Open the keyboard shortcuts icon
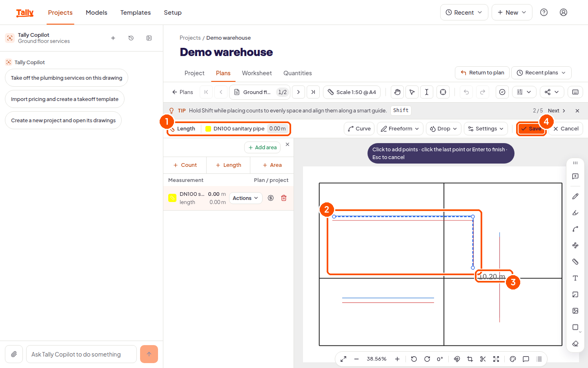Image resolution: width=588 pixels, height=368 pixels. tap(575, 92)
